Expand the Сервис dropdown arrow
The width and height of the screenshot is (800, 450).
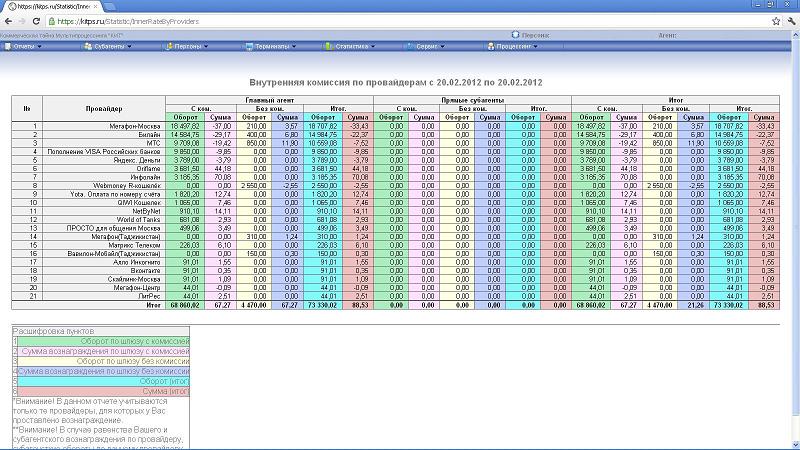point(442,46)
